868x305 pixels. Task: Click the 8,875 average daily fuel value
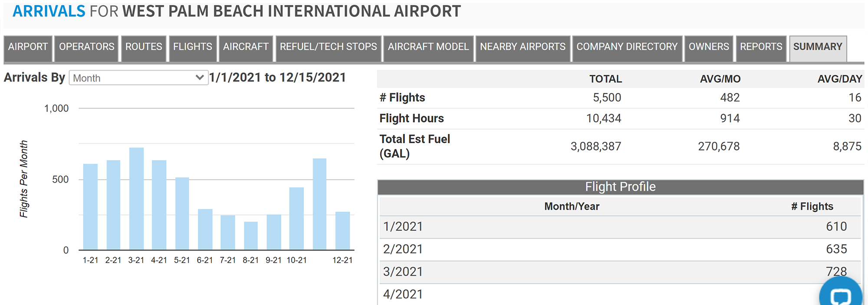[x=847, y=146]
